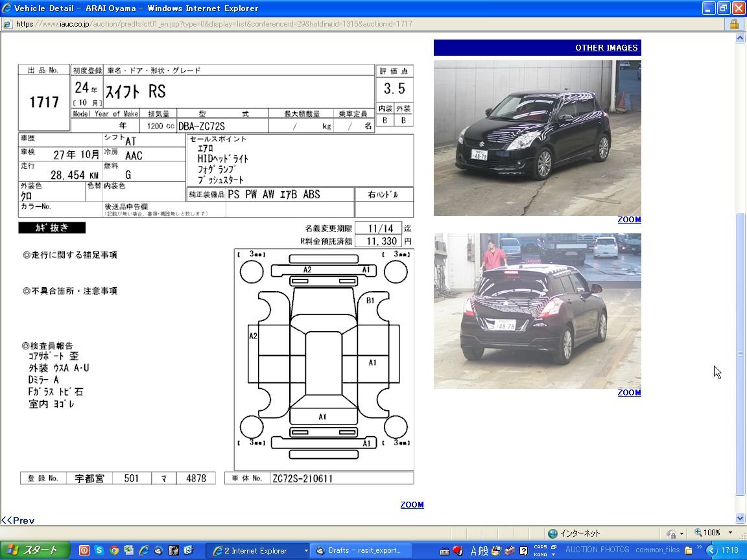747x560 pixels.
Task: Click the SSL padlock icon in address bar
Action: coord(734,24)
